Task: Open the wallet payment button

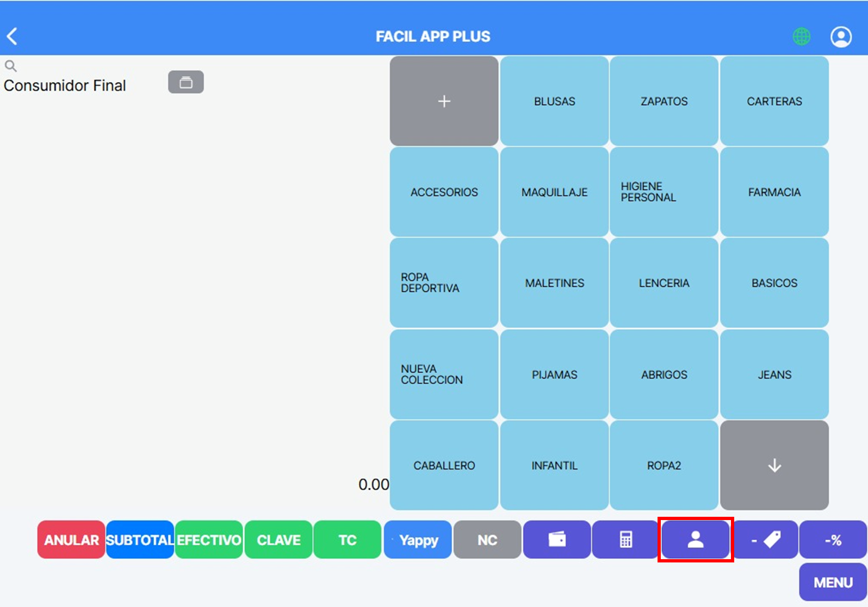Action: click(557, 540)
